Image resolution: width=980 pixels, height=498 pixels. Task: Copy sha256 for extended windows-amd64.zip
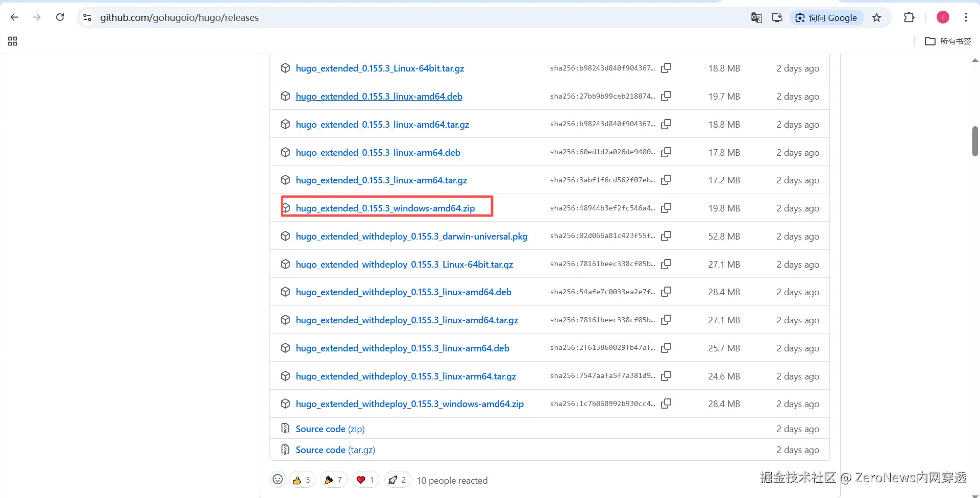pos(666,208)
